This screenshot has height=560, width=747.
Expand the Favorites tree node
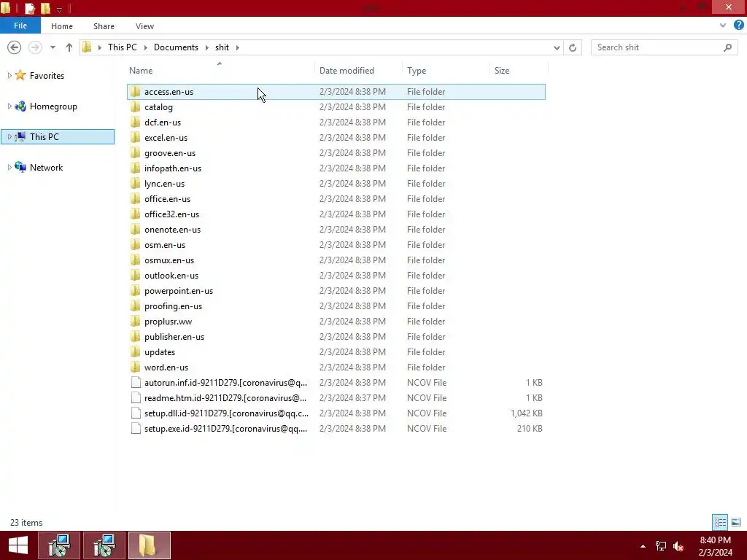[x=9, y=75]
